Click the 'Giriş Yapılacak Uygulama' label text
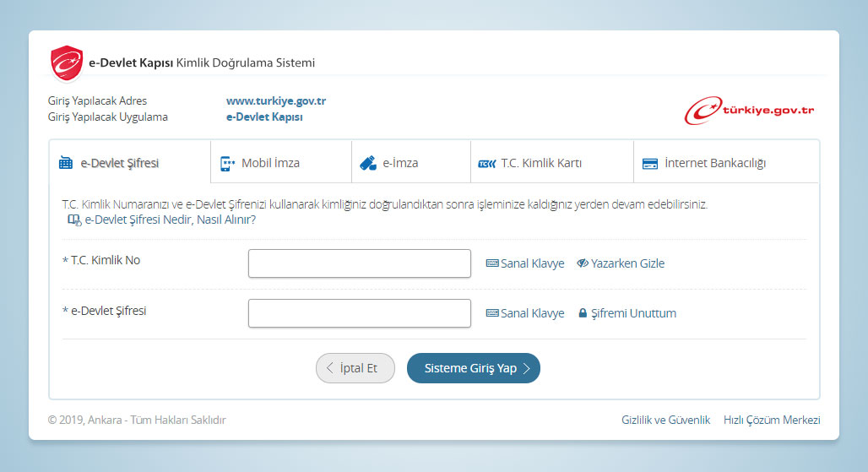This screenshot has width=868, height=472. click(107, 117)
